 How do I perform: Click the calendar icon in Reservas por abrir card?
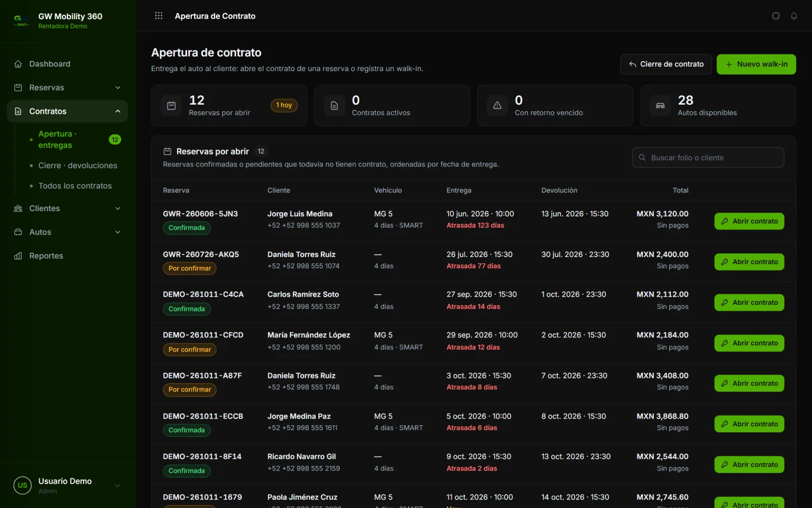pyautogui.click(x=172, y=106)
